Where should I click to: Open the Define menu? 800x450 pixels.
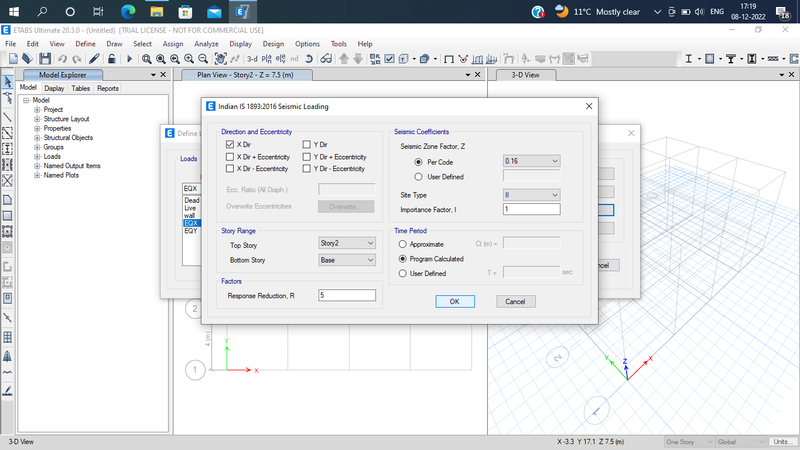(85, 44)
